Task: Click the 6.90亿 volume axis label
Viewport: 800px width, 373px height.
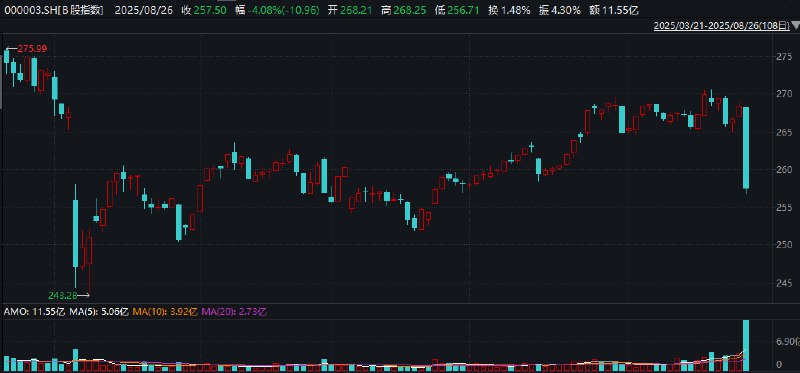Action: coord(787,341)
